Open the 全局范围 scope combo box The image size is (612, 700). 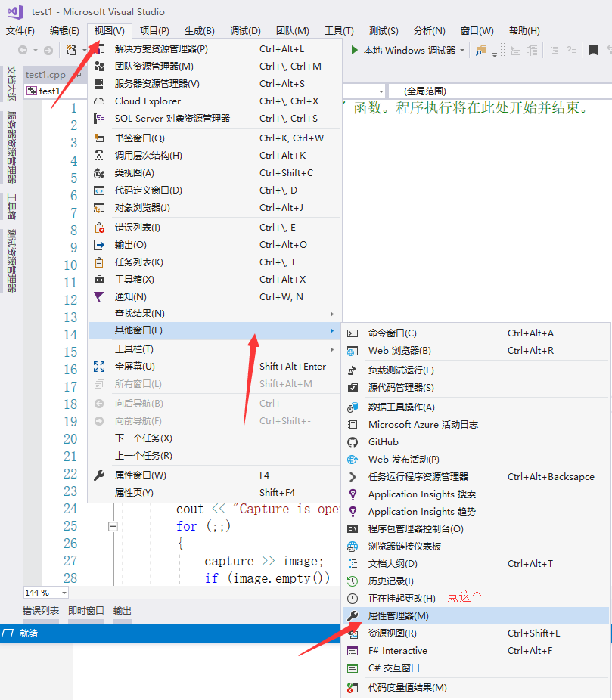pos(500,91)
